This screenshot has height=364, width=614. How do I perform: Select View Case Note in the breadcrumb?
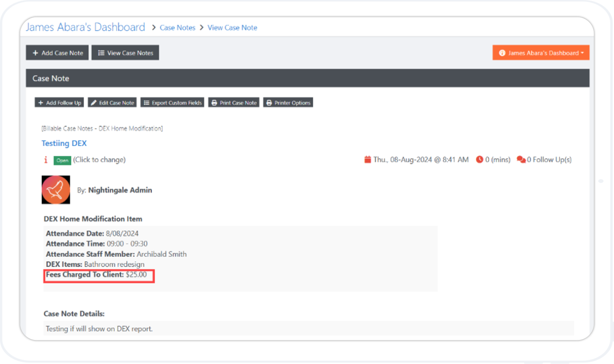coord(232,28)
